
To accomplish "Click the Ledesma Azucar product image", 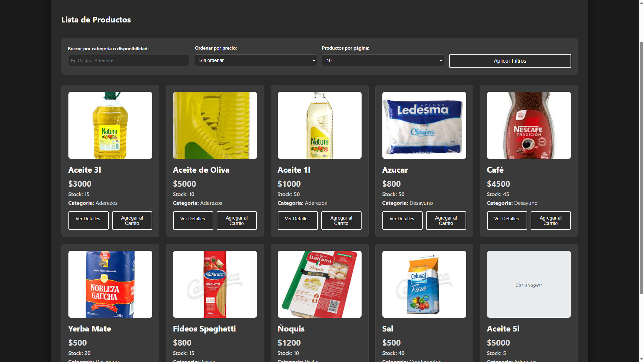I will [424, 125].
